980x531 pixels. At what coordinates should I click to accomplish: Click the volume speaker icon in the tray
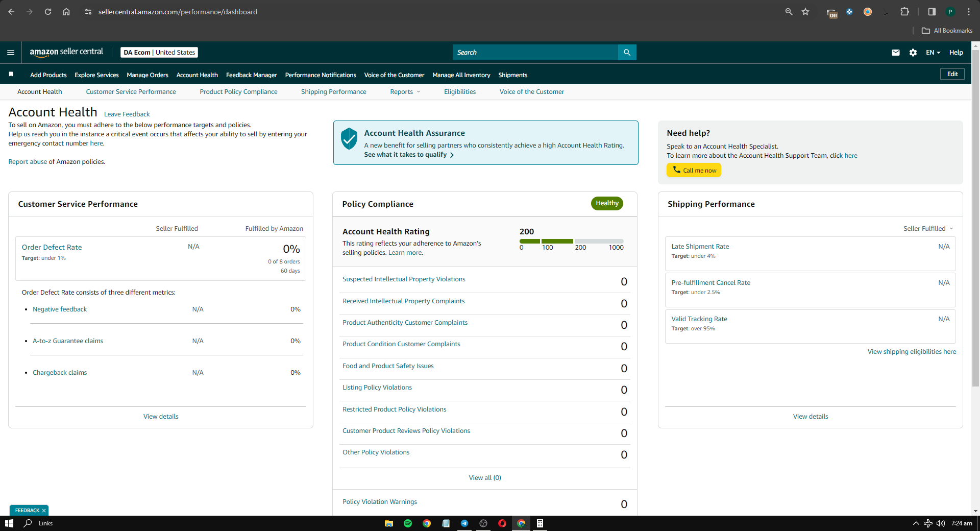941,523
